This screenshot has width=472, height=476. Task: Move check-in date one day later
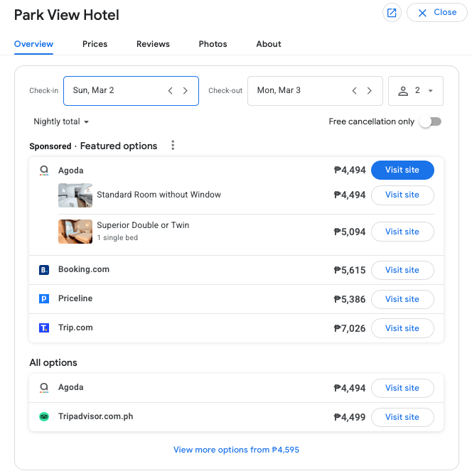(186, 91)
